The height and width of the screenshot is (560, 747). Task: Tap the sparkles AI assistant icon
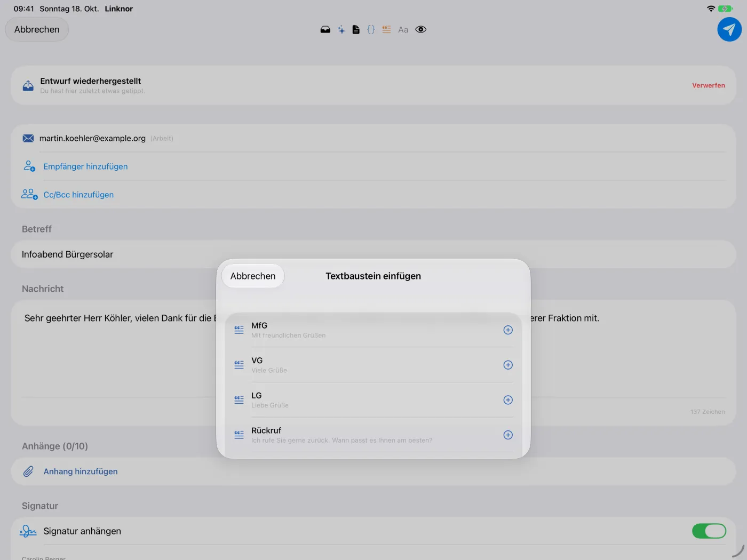(341, 30)
